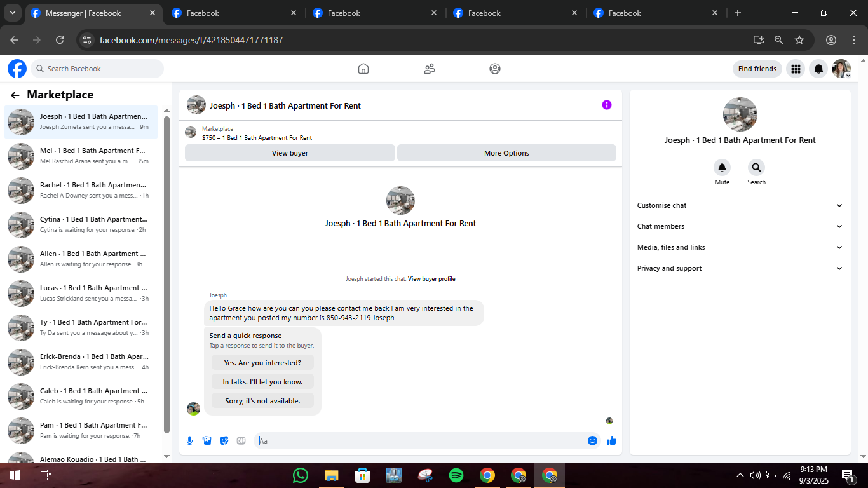Open Pam conversation in Marketplace list

click(x=81, y=431)
